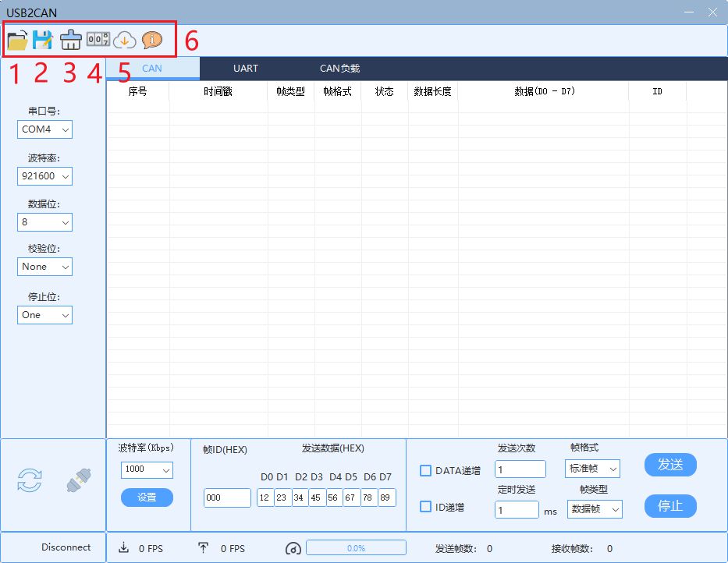Click the plug connect icon
The width and height of the screenshot is (728, 563).
pos(76,481)
